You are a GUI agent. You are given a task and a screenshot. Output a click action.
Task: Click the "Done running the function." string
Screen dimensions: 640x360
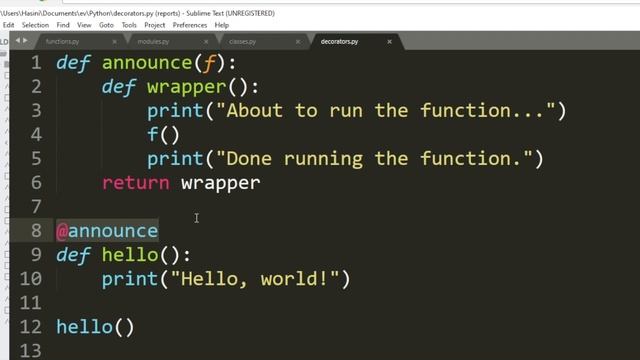374,158
